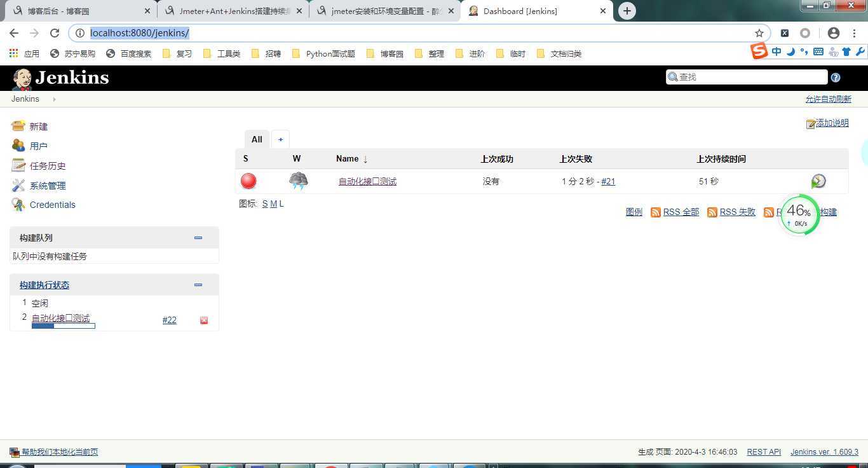
Task: Go to 用户 users page
Action: pyautogui.click(x=39, y=146)
